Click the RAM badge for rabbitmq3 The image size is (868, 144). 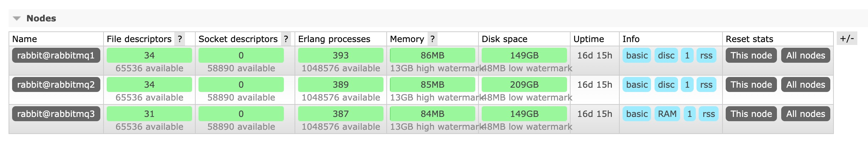coord(667,114)
